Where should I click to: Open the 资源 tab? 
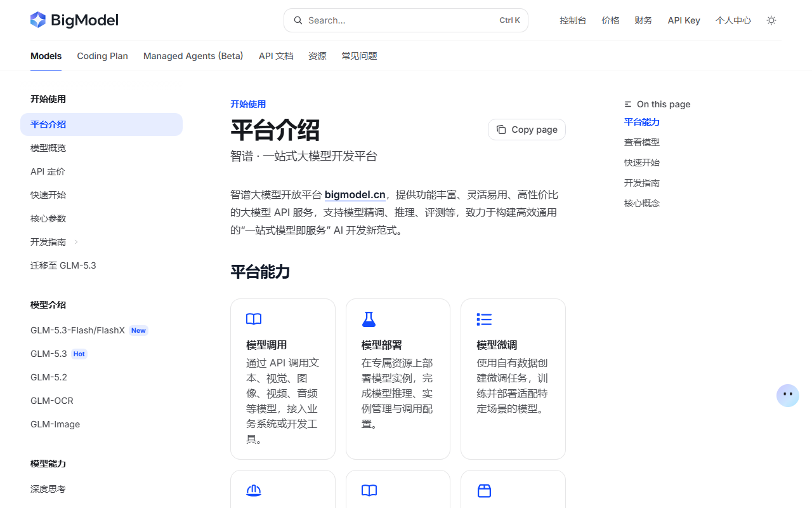tap(317, 56)
